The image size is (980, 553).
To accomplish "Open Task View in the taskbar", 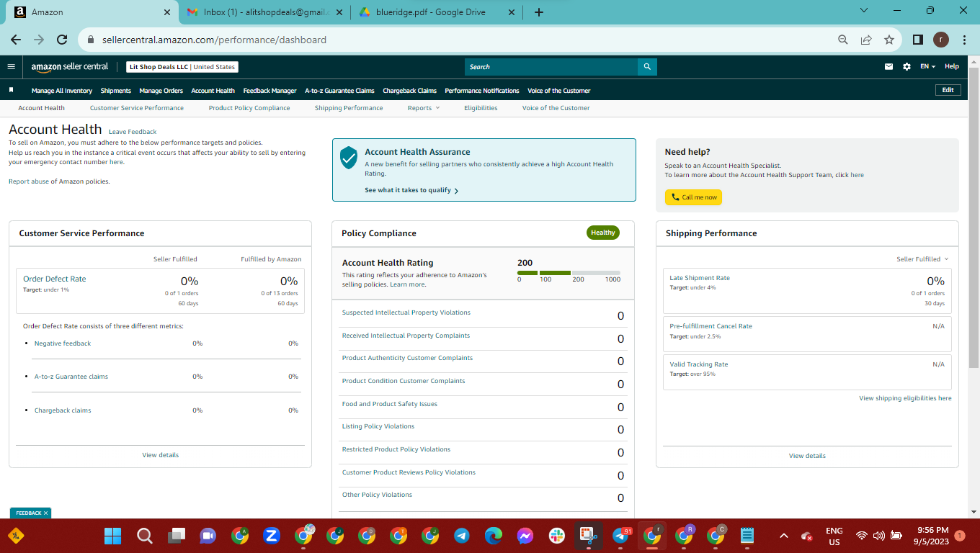I will click(176, 536).
